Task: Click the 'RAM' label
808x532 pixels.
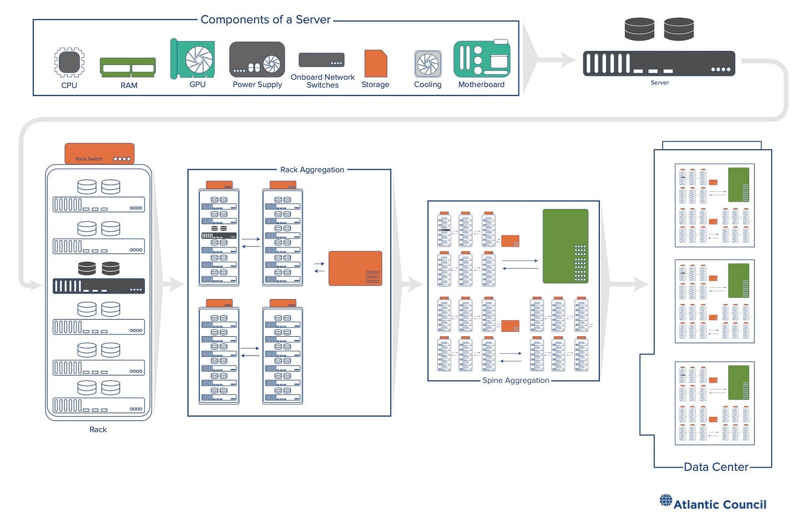Action: point(129,85)
